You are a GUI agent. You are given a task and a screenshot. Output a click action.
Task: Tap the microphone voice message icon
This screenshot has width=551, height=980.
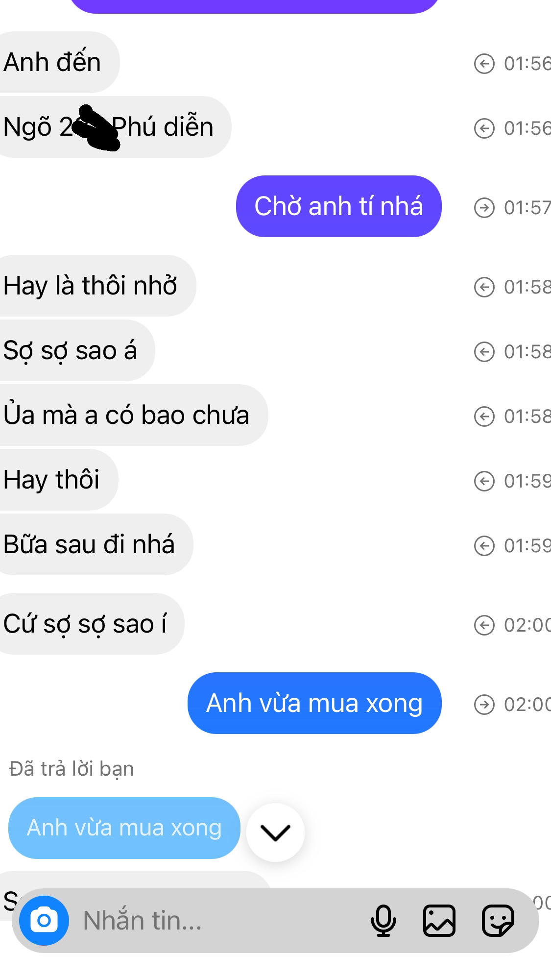tap(383, 921)
